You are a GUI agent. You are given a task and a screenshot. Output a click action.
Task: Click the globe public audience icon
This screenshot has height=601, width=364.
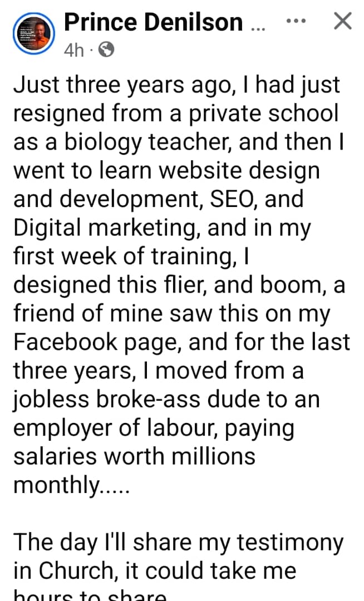tap(106, 51)
